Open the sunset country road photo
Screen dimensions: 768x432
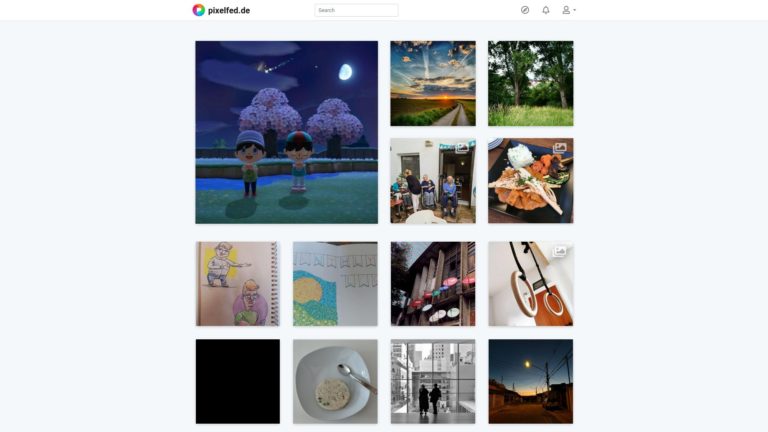[x=433, y=83]
